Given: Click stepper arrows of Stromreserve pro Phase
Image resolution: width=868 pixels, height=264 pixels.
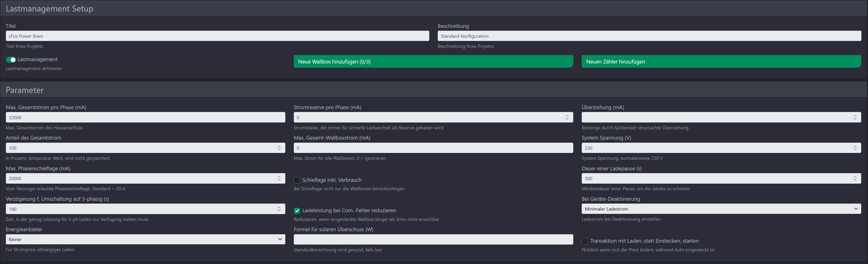Looking at the screenshot, I should 567,117.
